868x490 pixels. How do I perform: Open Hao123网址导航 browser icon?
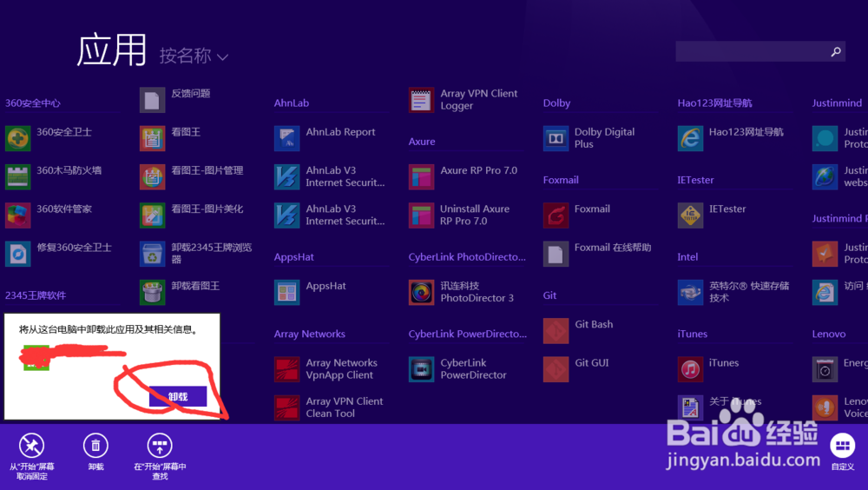click(690, 138)
